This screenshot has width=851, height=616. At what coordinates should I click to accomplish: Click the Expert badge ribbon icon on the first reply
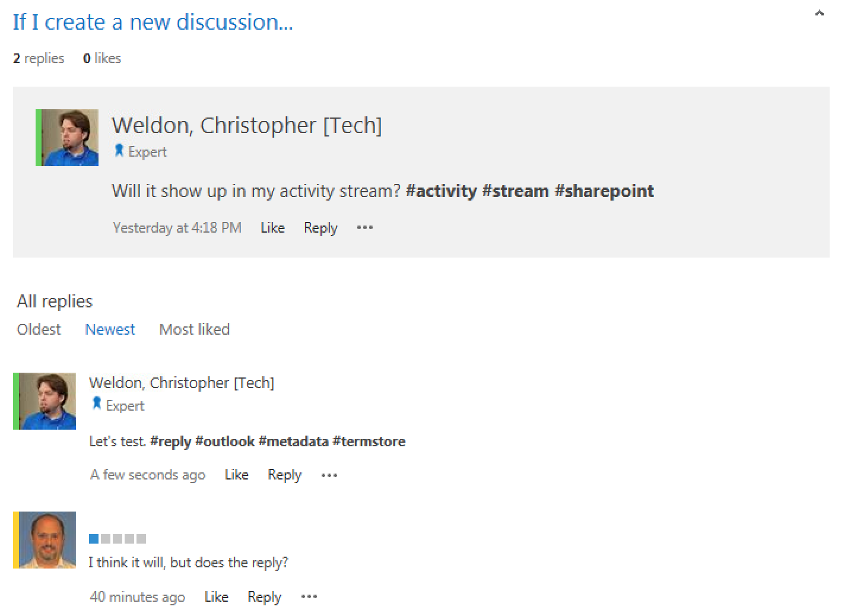[x=96, y=404]
